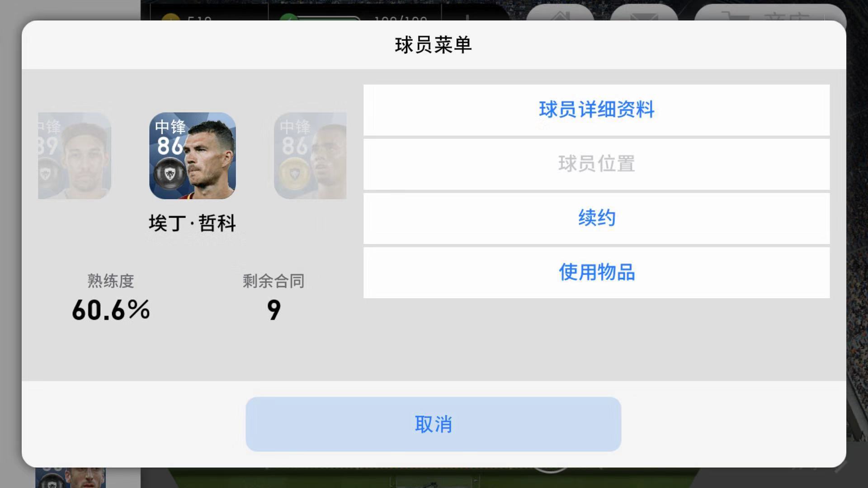Dismiss the menu with 取消

[433, 424]
